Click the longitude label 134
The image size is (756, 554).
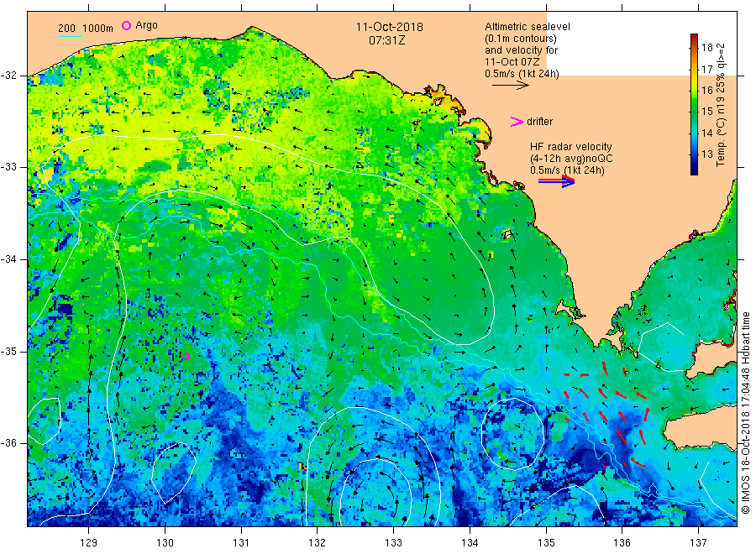[470, 543]
